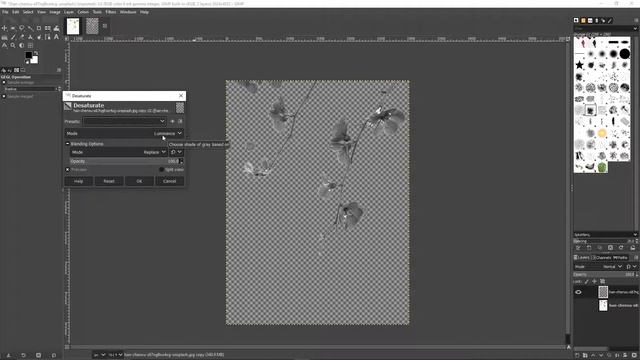
Task: Toggle Sample merged checkbox
Action: [4, 97]
